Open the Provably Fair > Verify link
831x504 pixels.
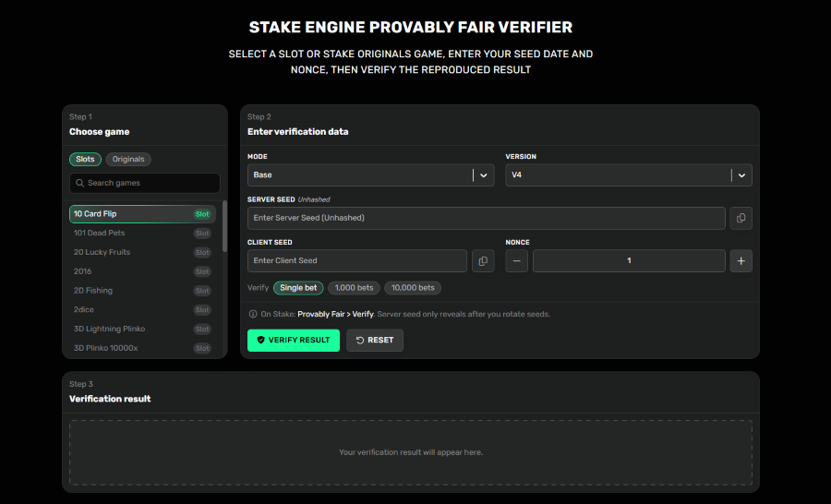tap(335, 314)
